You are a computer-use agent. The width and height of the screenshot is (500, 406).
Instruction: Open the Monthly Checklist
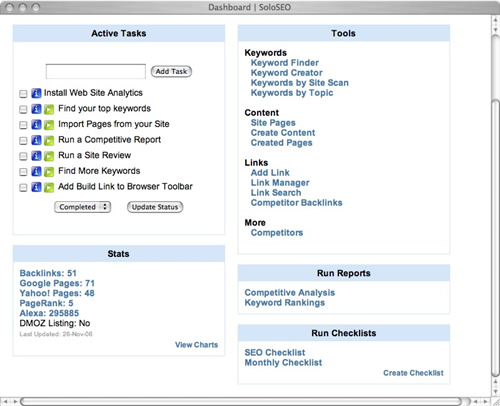coord(283,363)
